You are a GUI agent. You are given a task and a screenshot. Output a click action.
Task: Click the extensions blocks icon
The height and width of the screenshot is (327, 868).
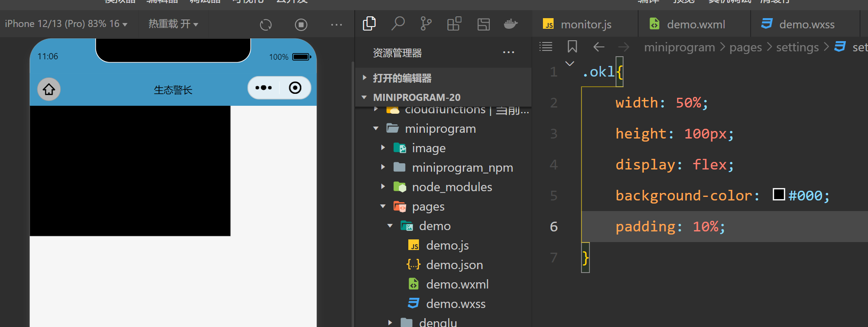(x=454, y=23)
